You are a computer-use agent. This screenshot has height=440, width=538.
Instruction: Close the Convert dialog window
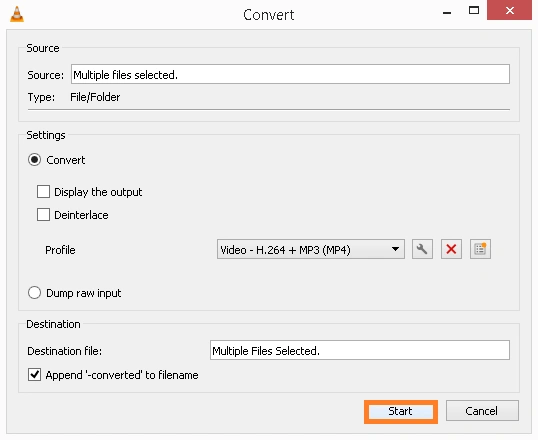[x=510, y=11]
